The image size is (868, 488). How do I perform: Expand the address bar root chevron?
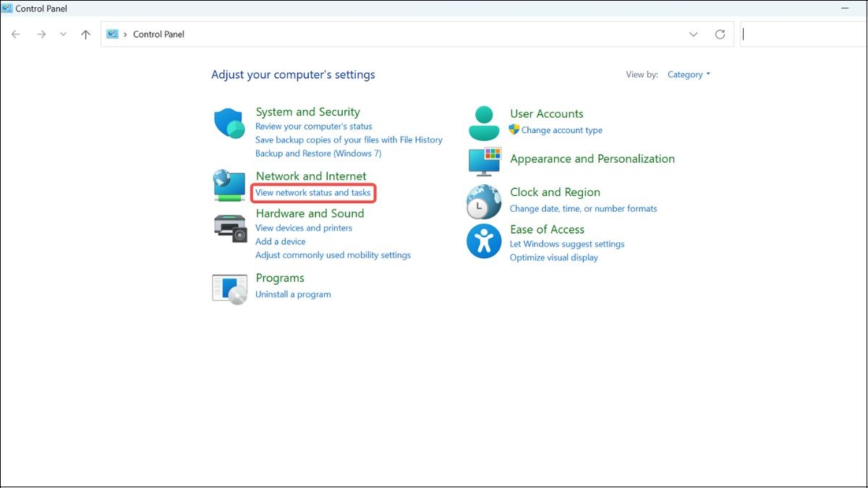[125, 34]
